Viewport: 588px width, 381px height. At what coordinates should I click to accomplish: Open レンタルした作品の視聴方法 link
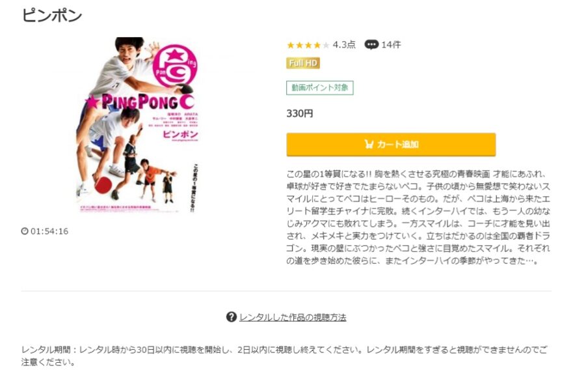pyautogui.click(x=293, y=318)
